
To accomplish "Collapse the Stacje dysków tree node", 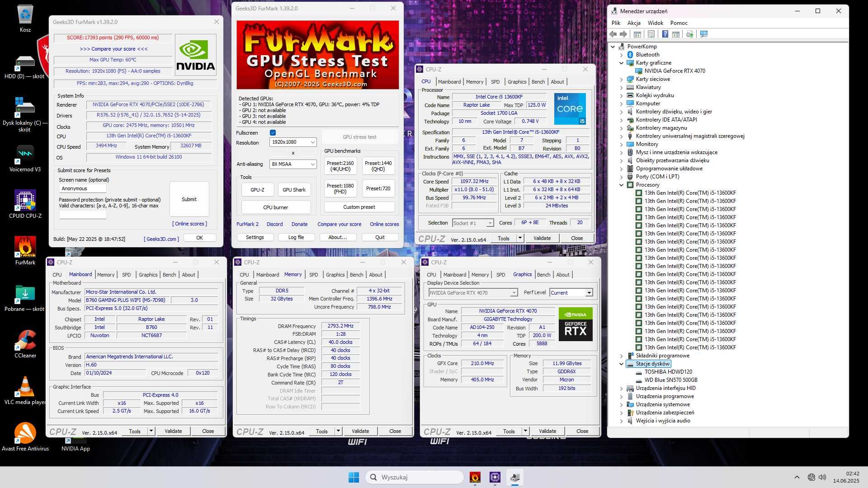I will tap(621, 364).
